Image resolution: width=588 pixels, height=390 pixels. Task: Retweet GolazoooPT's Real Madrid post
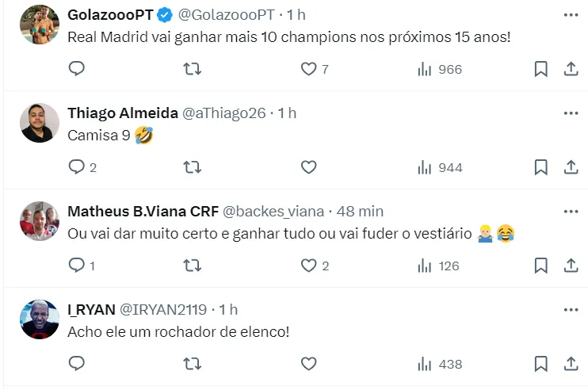coord(192,69)
